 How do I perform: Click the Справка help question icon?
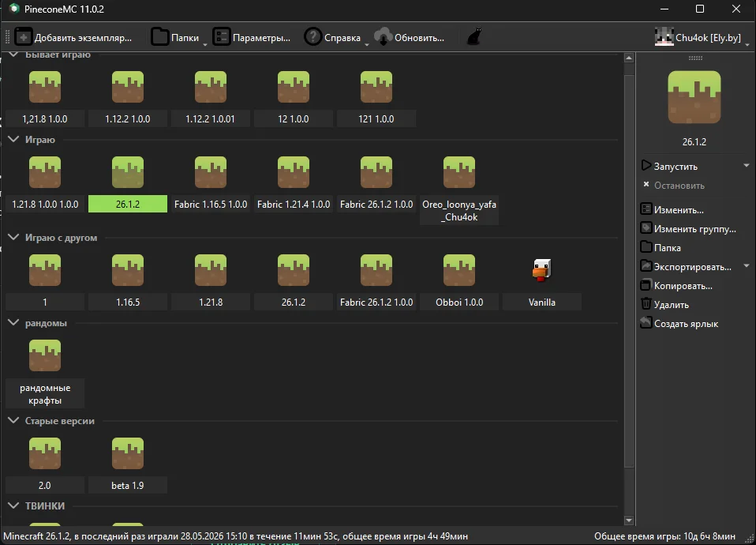[x=313, y=37]
